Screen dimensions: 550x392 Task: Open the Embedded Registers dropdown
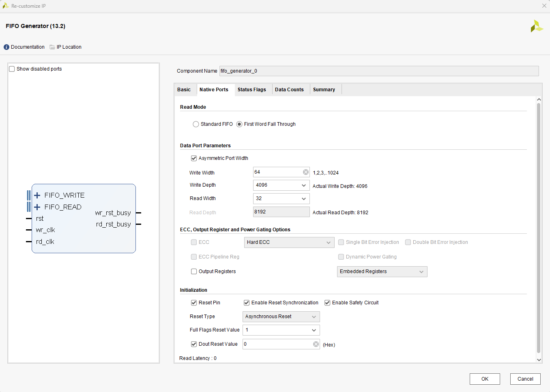(382, 271)
